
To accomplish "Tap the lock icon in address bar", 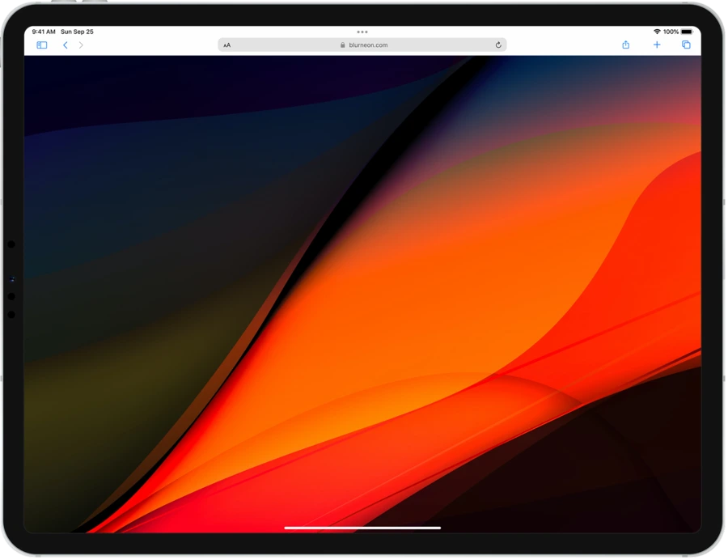I will click(343, 45).
